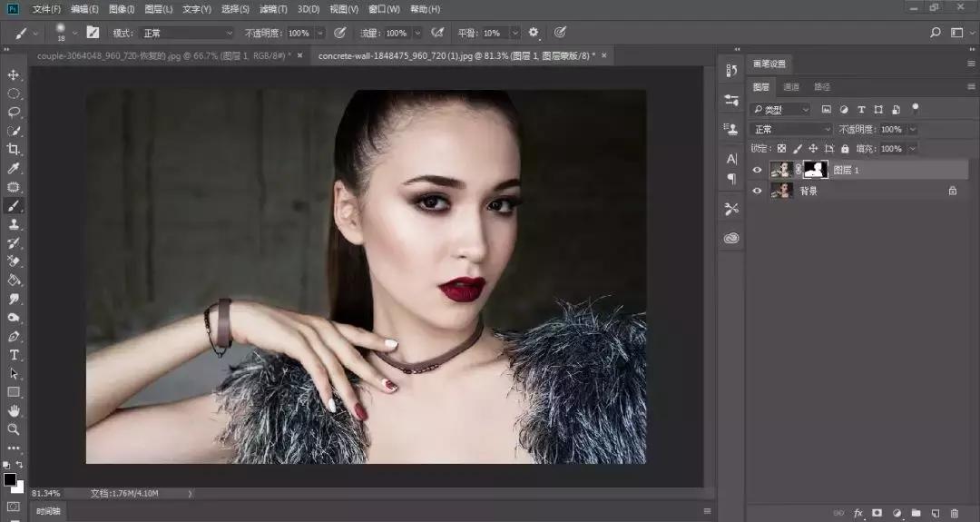Expand the layer 不透明度 dropdown arrow
Viewport: 980px width, 522px height.
[912, 130]
